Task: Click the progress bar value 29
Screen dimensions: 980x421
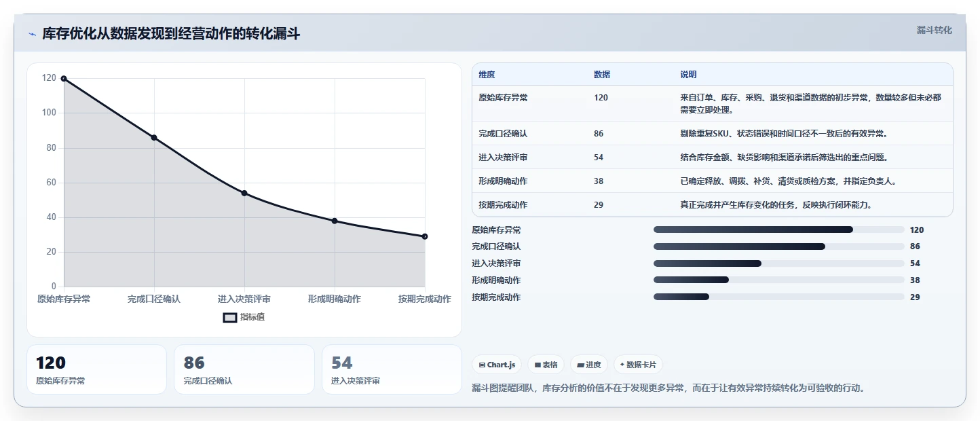Action: point(915,297)
